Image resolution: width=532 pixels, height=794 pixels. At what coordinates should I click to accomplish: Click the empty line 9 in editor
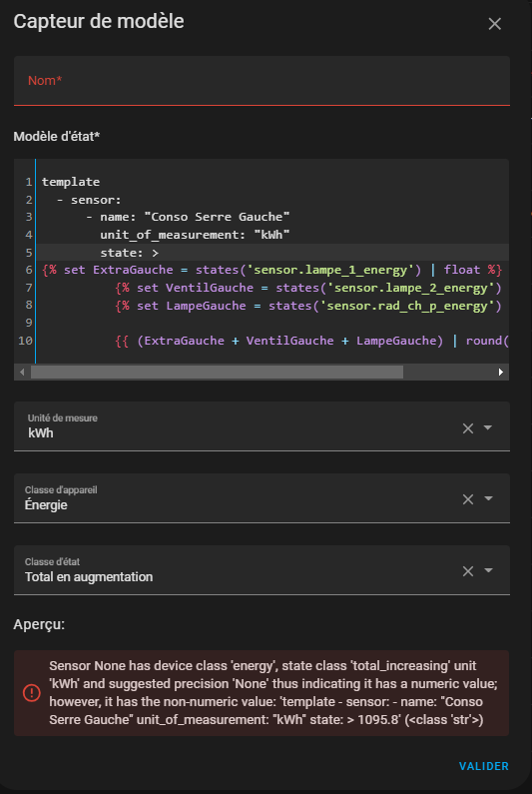[x=272, y=323]
